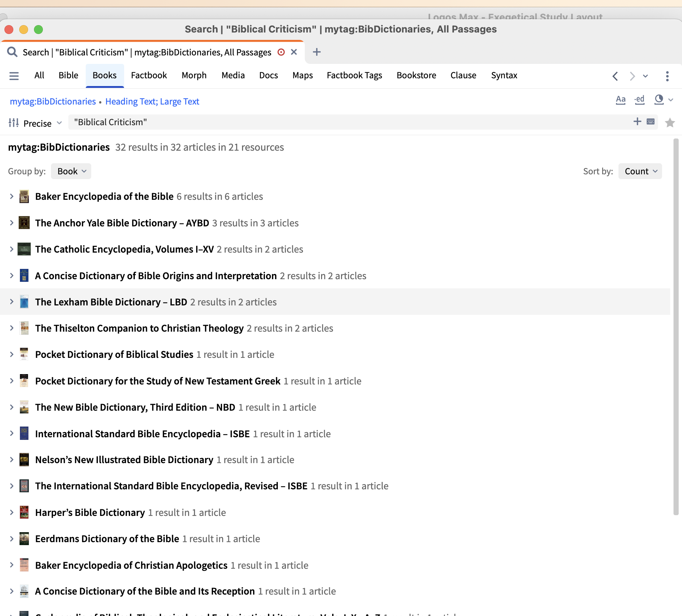Click the Lexham Bible Dictionary cover thumbnail

click(24, 302)
